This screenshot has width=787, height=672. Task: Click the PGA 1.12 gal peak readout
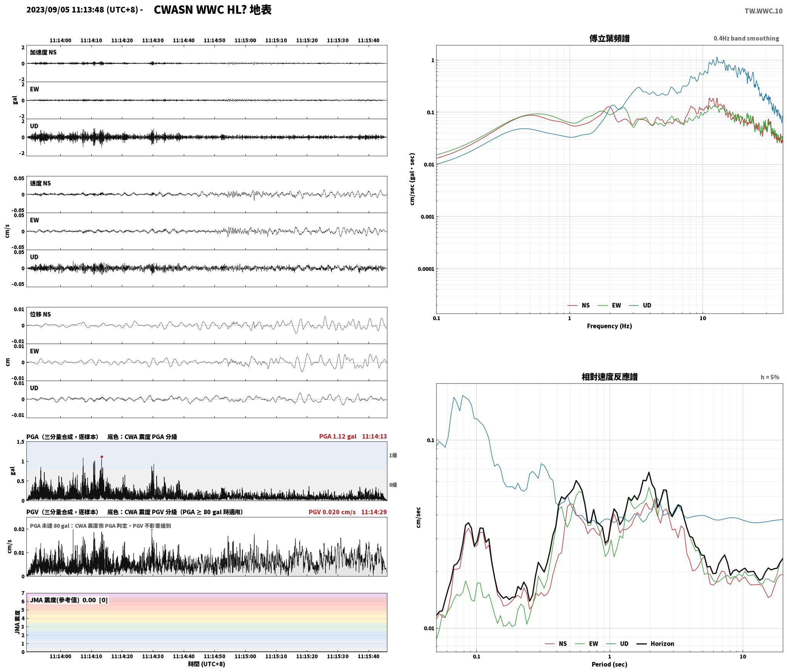(353, 436)
